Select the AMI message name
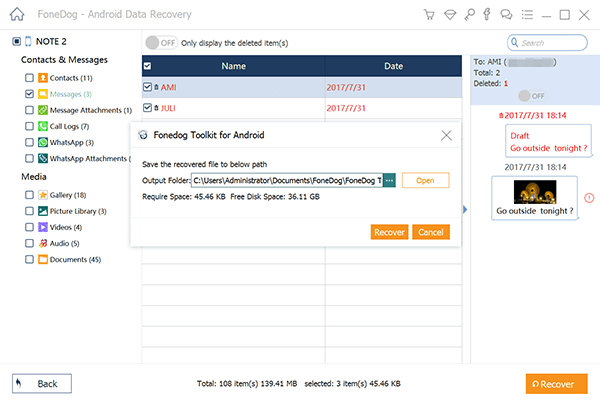Image resolution: width=600 pixels, height=402 pixels. 168,87
